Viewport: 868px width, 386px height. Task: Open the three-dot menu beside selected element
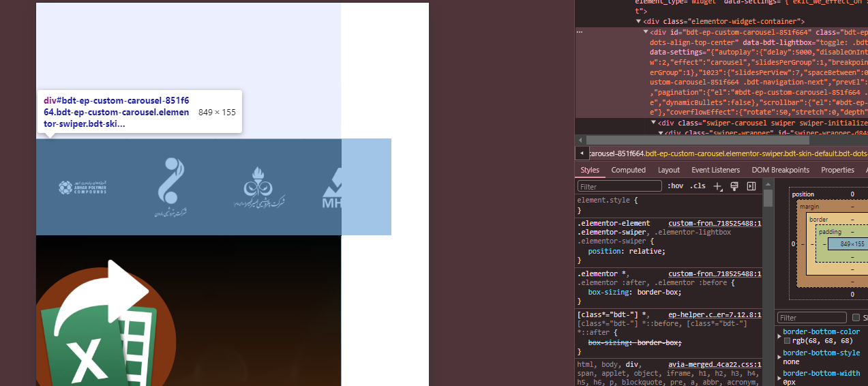[580, 32]
